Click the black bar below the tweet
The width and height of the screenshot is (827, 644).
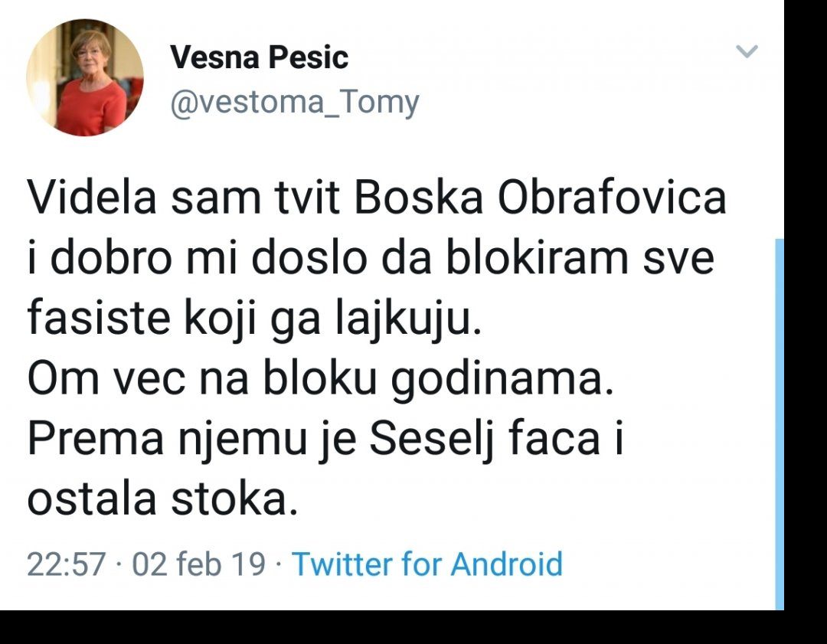(413, 627)
